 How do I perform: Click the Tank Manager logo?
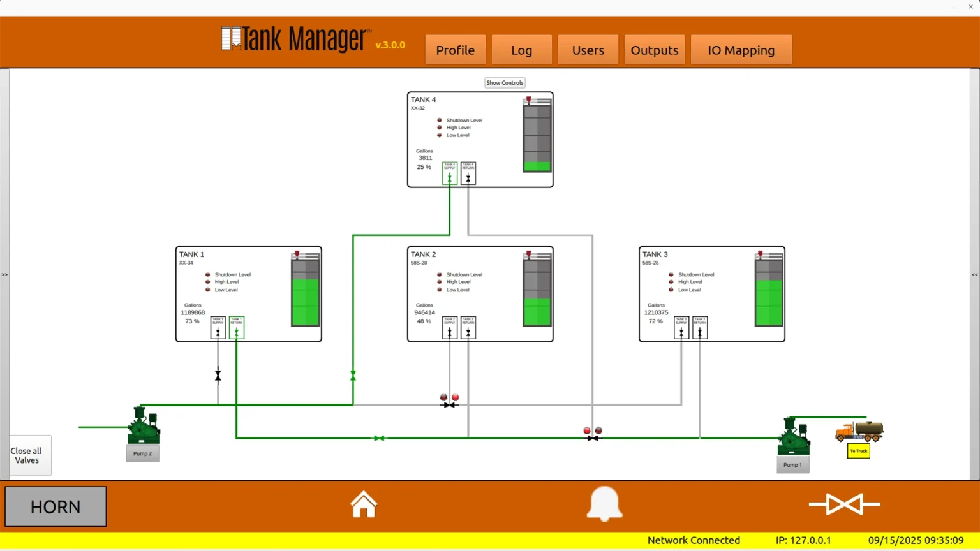pos(296,40)
